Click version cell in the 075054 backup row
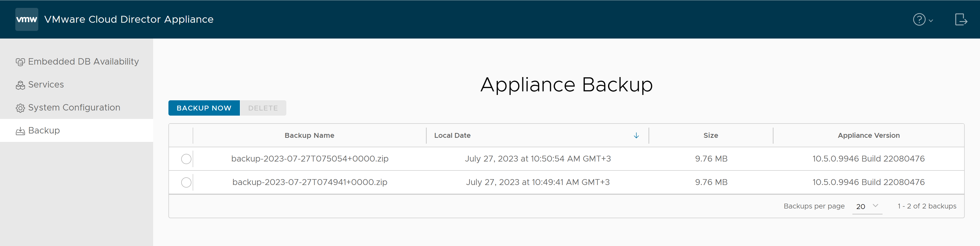The image size is (980, 246). click(868, 158)
